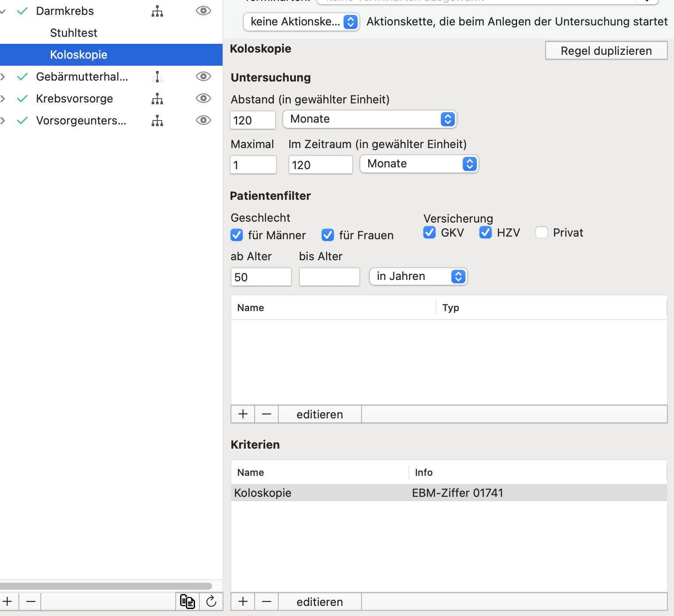Open the Monate unit dropdown for Abstand
Viewport: 674px width, 616px height.
click(x=370, y=119)
